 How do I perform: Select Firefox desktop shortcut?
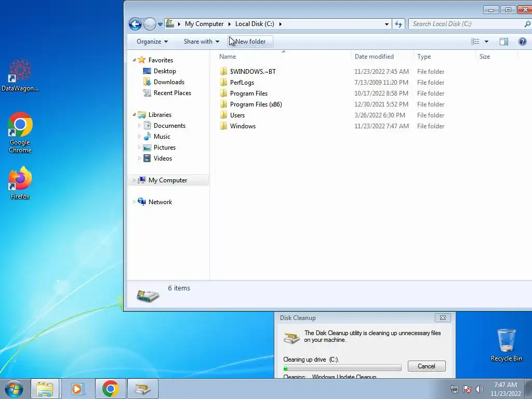(x=20, y=183)
